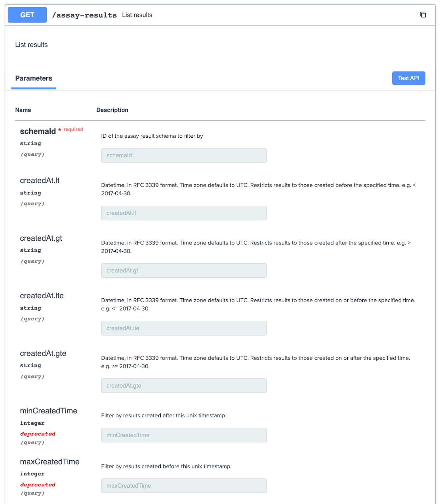Focus the minCreatedTime input field
The image size is (445, 504).
tap(184, 435)
